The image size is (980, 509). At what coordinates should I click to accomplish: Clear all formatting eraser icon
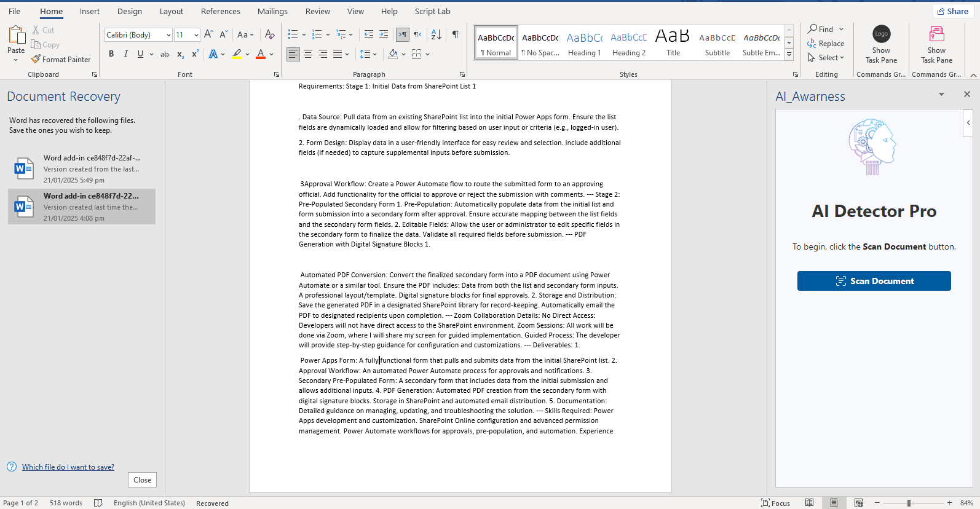click(269, 35)
